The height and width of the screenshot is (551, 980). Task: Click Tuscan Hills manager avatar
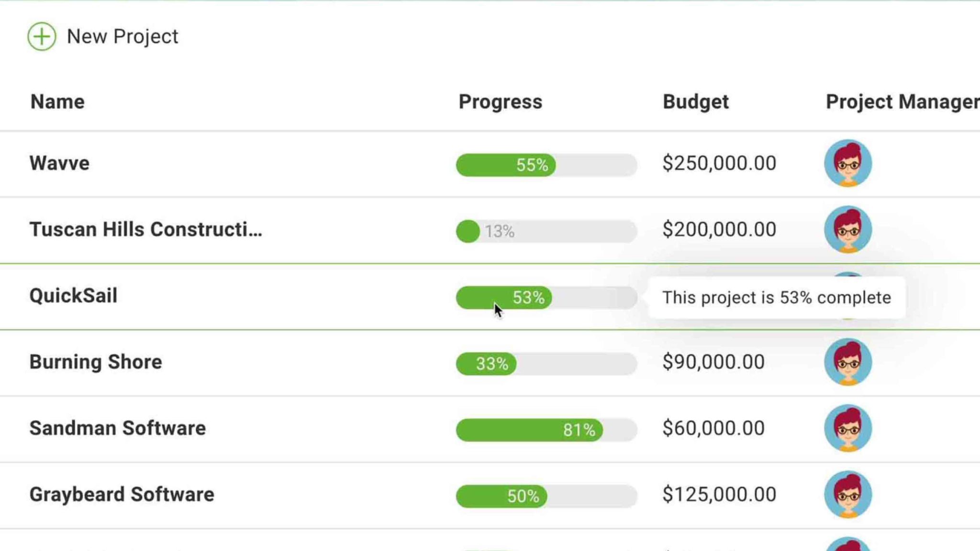click(848, 229)
